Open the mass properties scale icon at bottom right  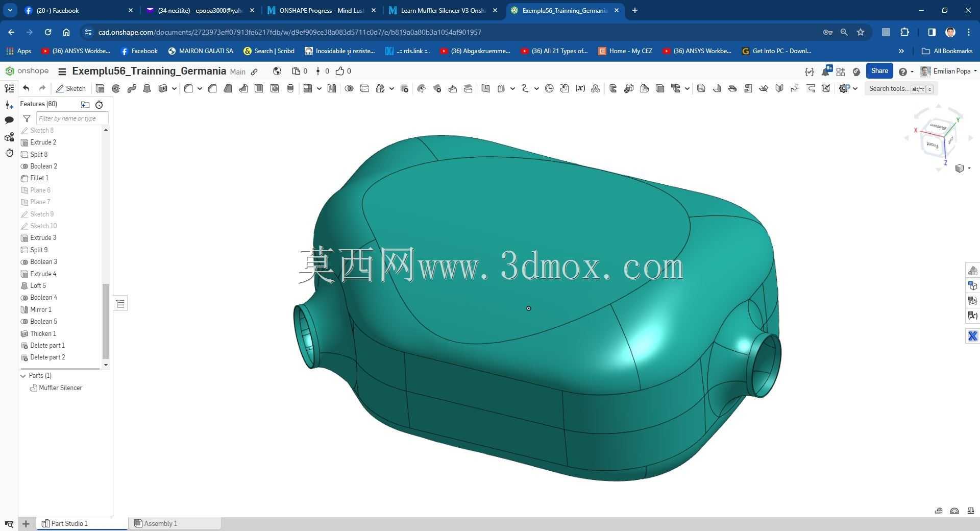(970, 511)
